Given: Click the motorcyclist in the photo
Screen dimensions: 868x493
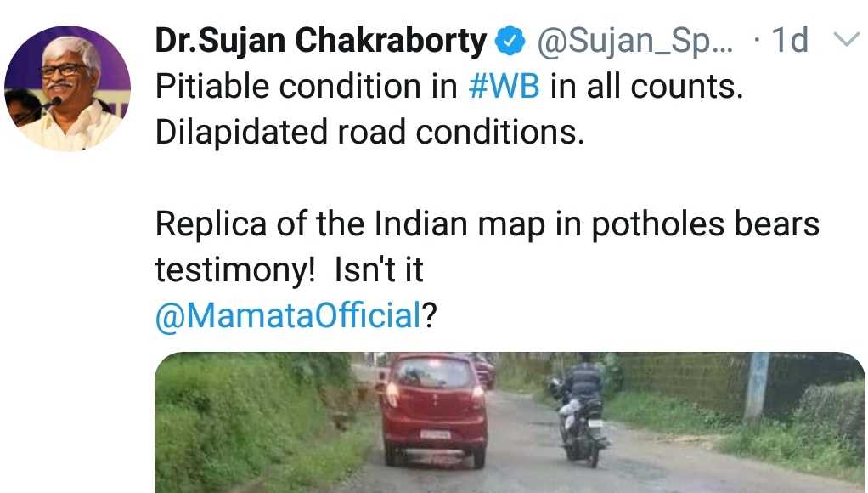Looking at the screenshot, I should point(580,409).
